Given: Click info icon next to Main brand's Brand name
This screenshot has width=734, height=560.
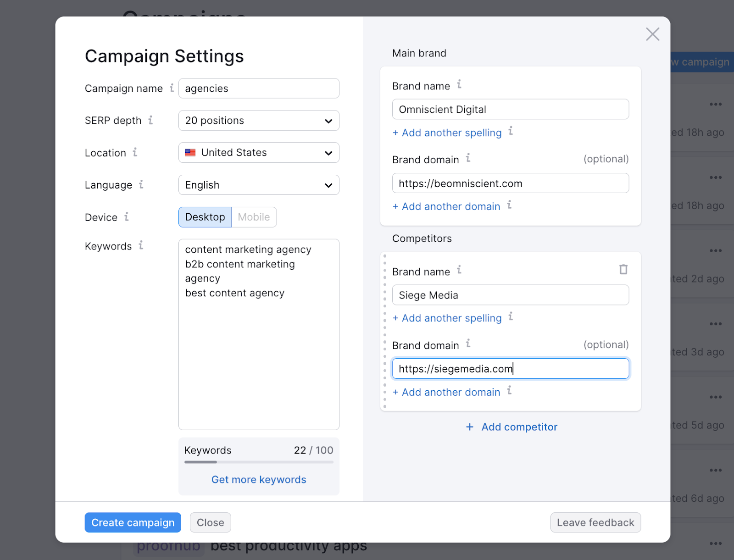Looking at the screenshot, I should [x=459, y=84].
